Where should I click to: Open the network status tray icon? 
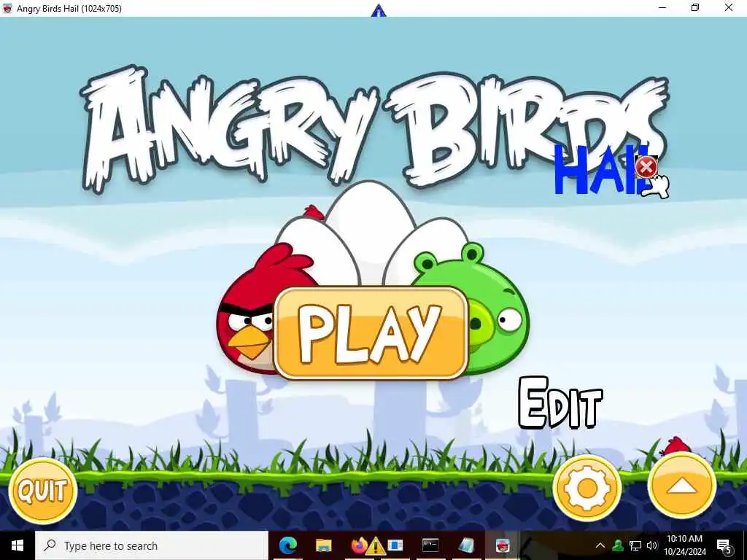(635, 545)
